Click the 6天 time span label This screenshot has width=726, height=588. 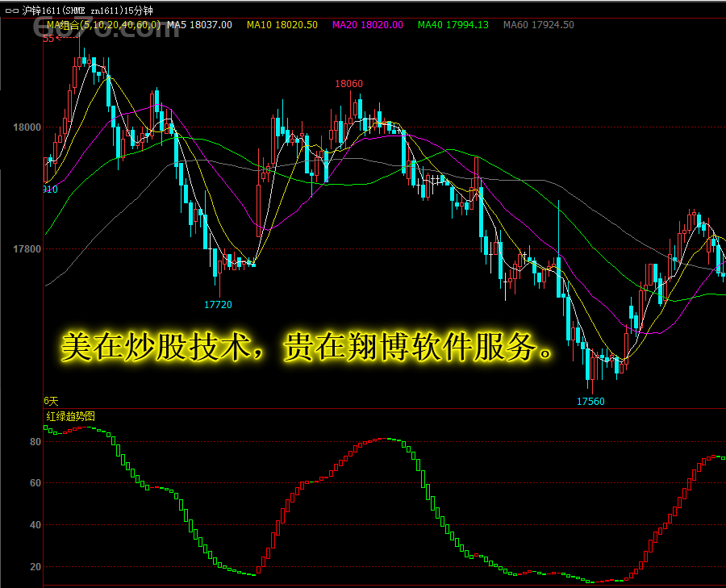click(51, 401)
